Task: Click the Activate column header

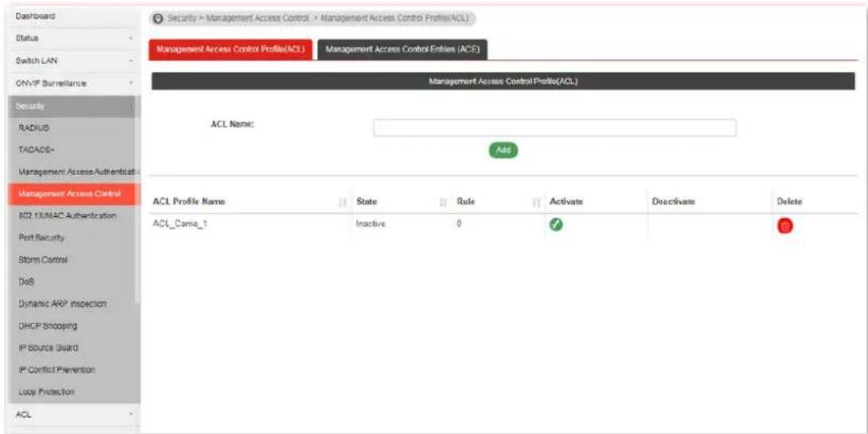Action: pos(566,203)
